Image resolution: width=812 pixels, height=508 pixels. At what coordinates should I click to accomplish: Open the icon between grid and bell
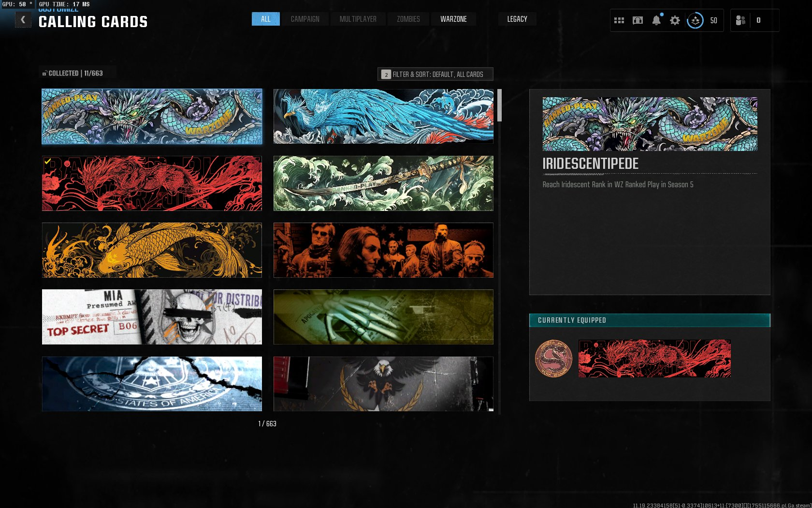tap(638, 20)
